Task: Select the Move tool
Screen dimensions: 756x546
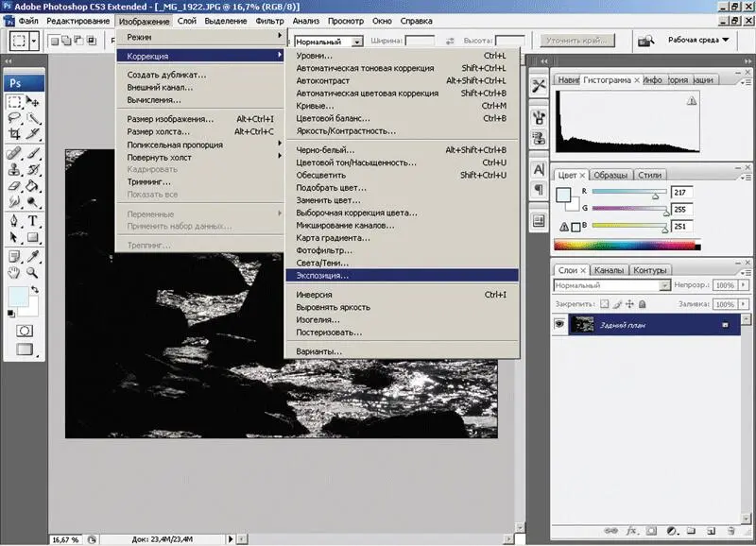Action: [32, 102]
